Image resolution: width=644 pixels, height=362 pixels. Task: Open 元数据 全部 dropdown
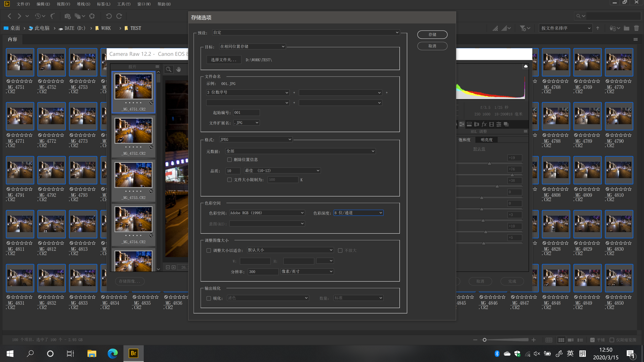[x=300, y=151]
